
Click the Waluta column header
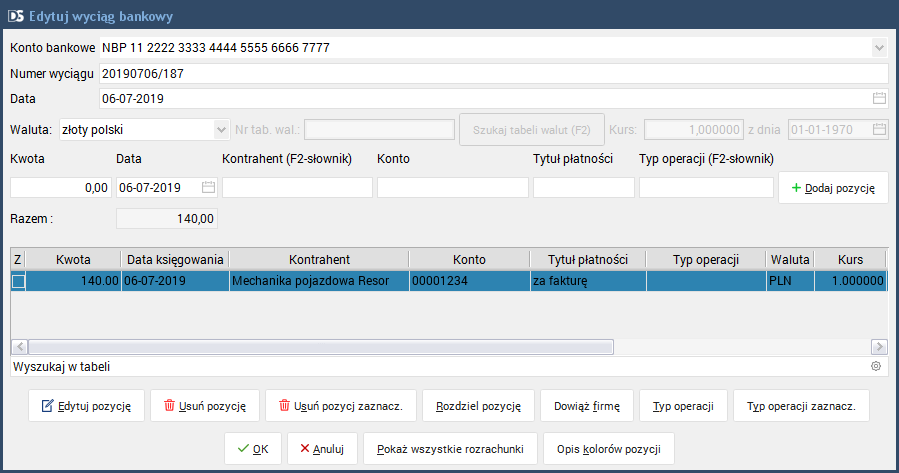click(790, 260)
